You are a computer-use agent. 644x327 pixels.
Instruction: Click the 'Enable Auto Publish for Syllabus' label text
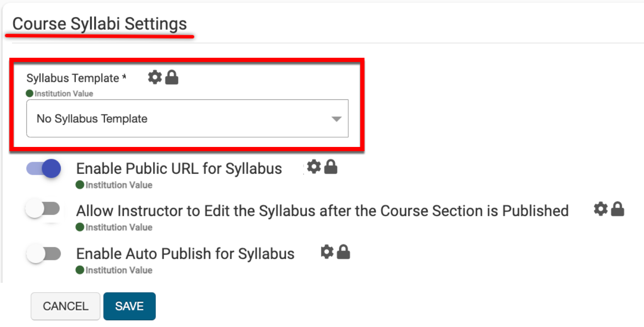coord(185,254)
